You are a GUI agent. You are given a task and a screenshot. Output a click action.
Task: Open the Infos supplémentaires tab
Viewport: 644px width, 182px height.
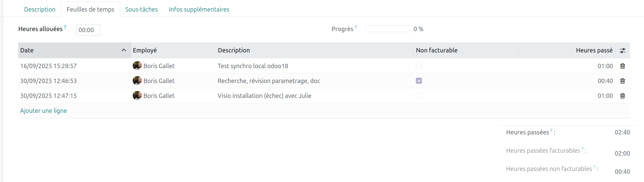click(x=199, y=10)
